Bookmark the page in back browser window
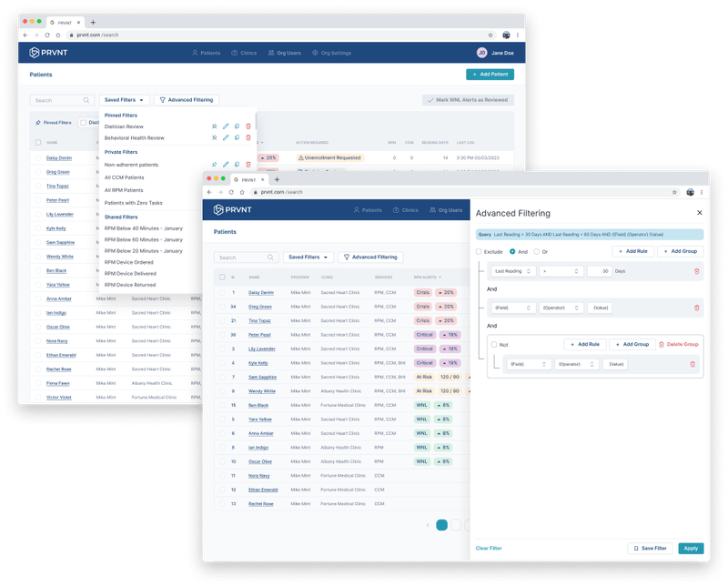 click(x=490, y=35)
